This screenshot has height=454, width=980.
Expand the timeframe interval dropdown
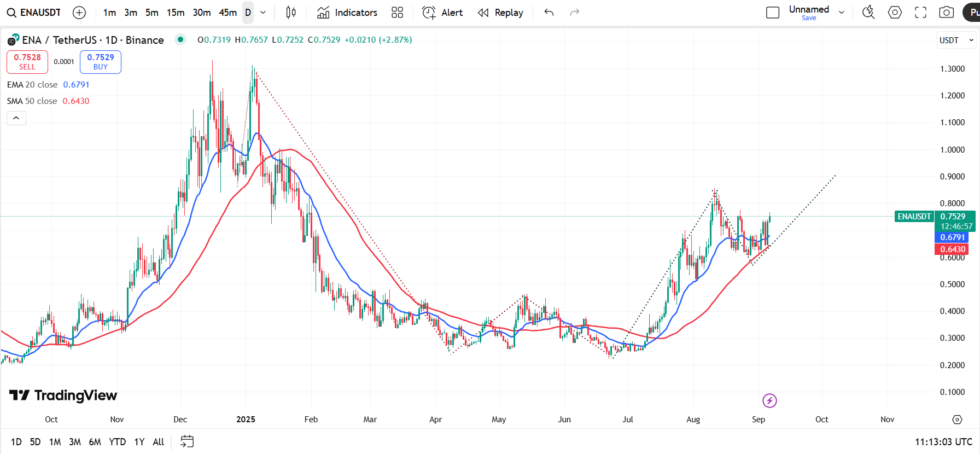pos(263,13)
